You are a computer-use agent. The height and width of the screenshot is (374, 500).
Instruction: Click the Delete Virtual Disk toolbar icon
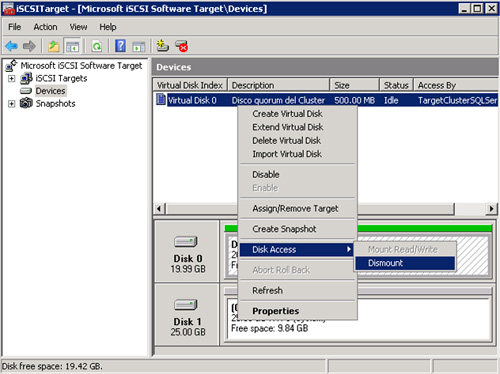coord(182,46)
